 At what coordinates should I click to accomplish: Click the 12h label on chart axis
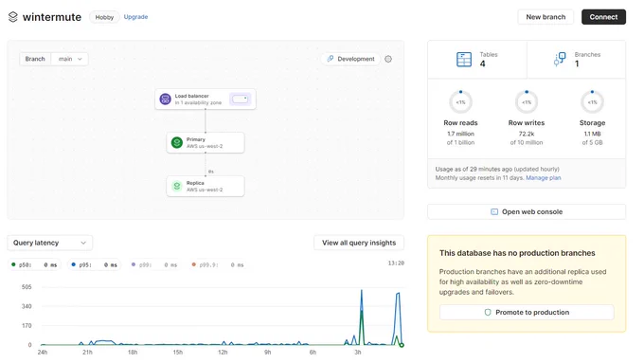tap(223, 353)
